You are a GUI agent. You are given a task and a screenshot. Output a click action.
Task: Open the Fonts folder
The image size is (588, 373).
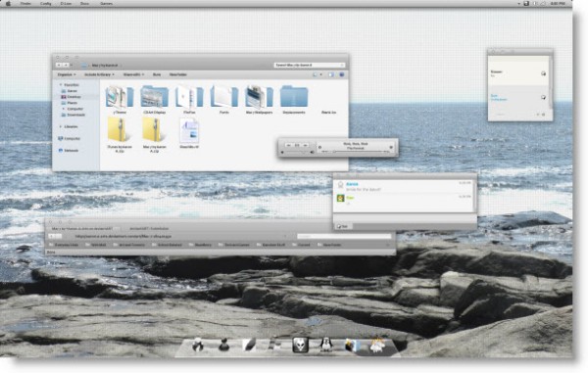pos(223,99)
